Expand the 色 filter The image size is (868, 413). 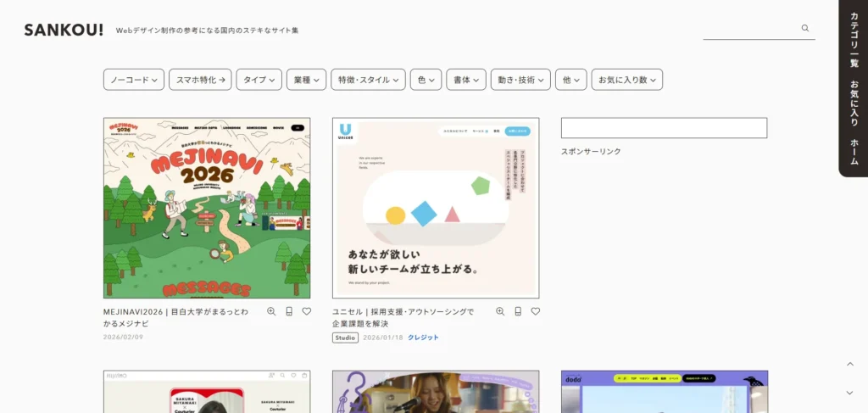pos(426,80)
